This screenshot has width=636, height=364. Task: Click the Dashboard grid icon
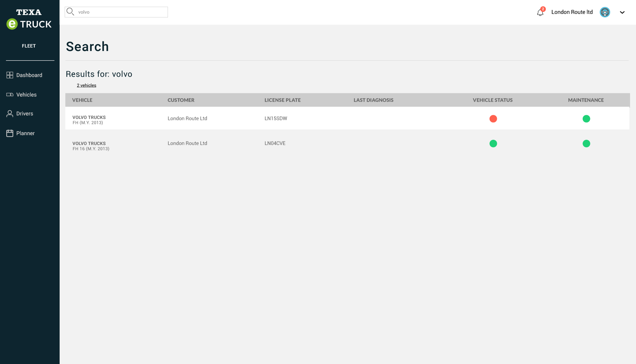click(x=10, y=75)
